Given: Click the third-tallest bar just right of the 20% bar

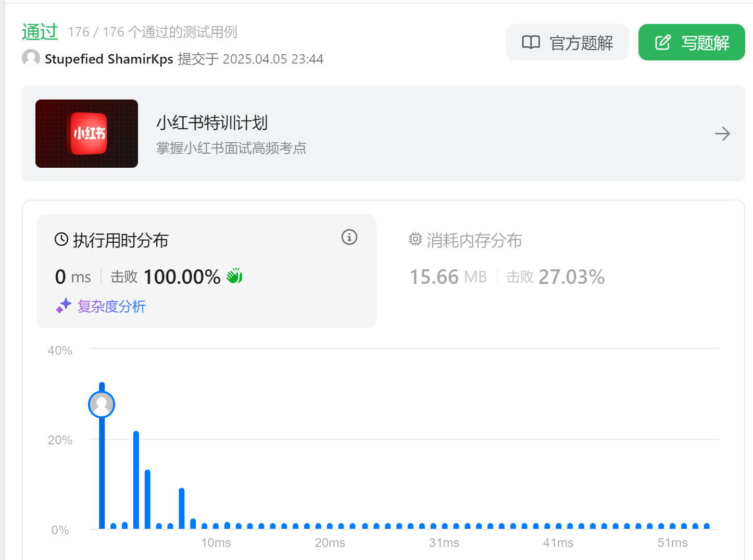Looking at the screenshot, I should point(147,500).
